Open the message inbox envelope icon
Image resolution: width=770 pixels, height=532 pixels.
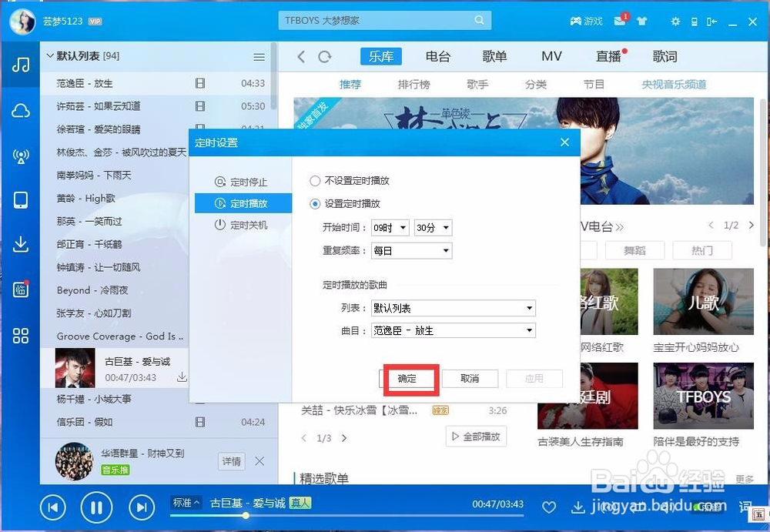(619, 22)
